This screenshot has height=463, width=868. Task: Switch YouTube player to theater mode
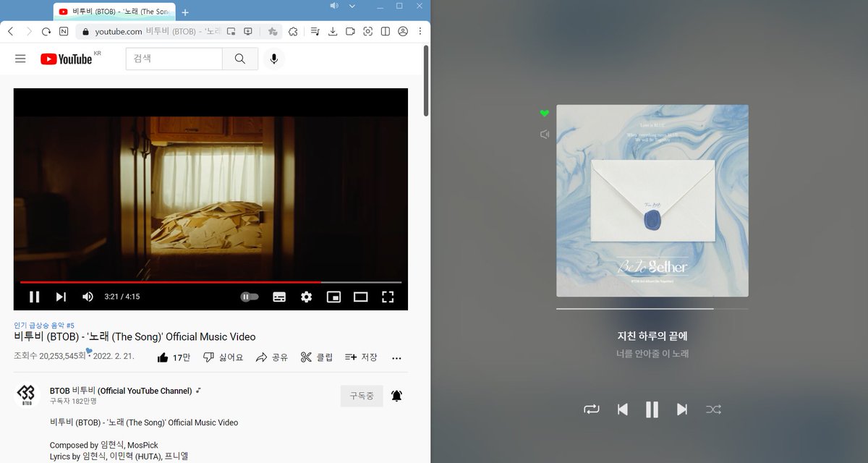click(360, 297)
